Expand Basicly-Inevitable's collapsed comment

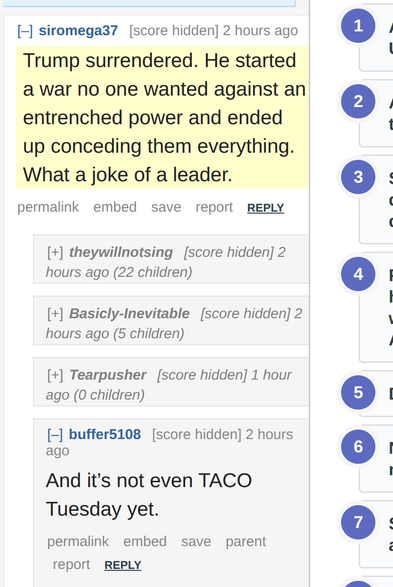click(55, 314)
